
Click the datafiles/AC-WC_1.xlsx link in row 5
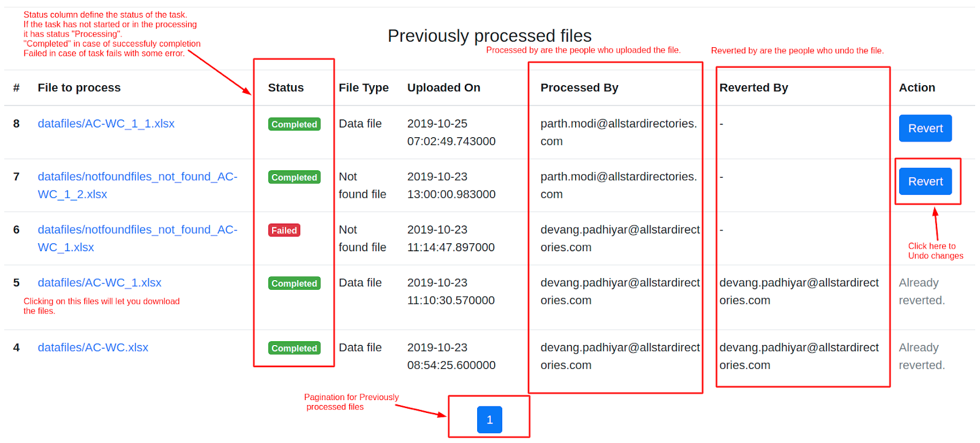click(x=99, y=283)
